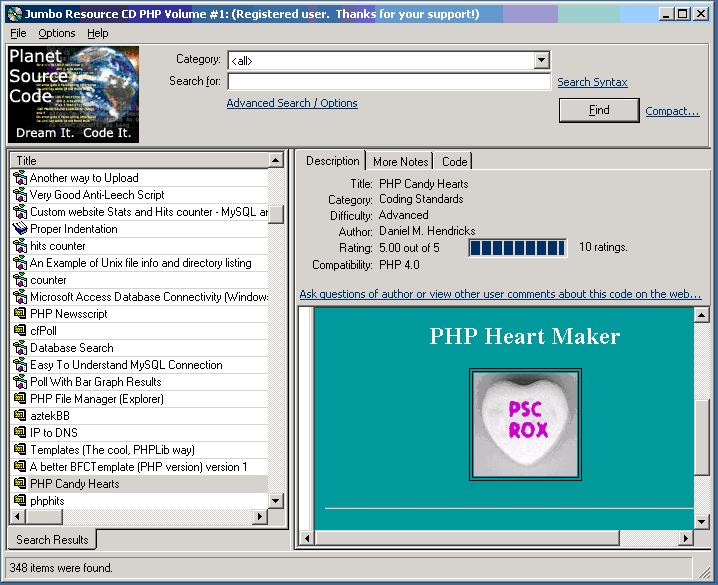The width and height of the screenshot is (718, 585).
Task: Click icon beside 'PHP Newsscript'
Action: tap(20, 313)
